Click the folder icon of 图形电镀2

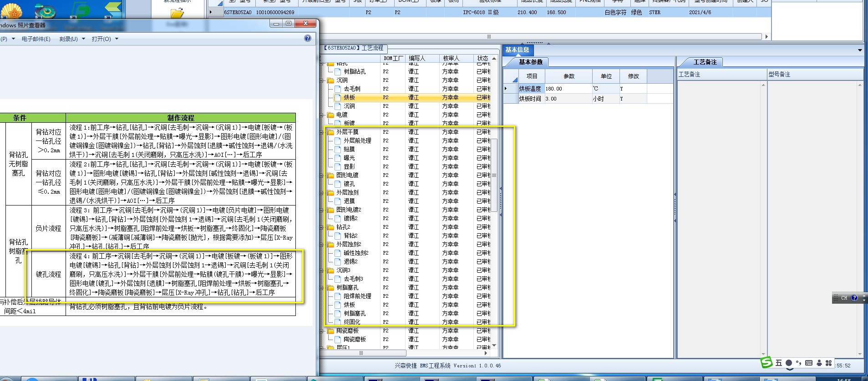[x=331, y=210]
